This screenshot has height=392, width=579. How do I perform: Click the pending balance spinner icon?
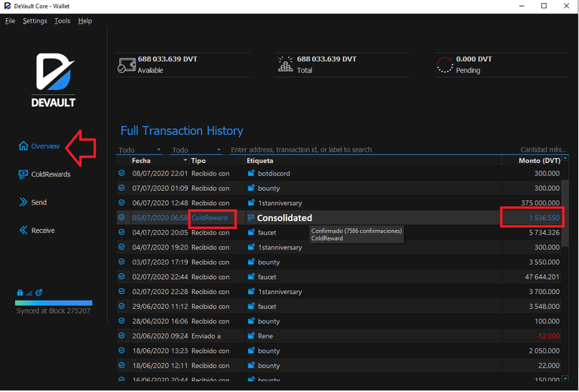445,65
